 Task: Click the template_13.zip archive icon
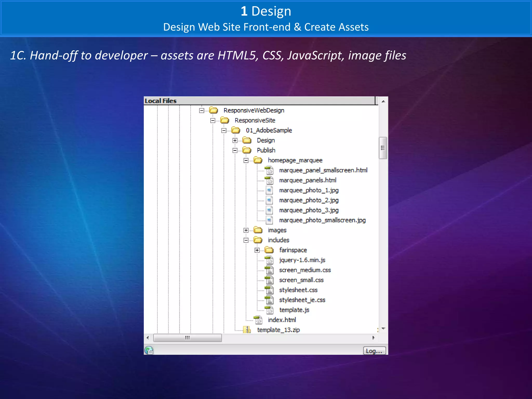click(x=247, y=330)
